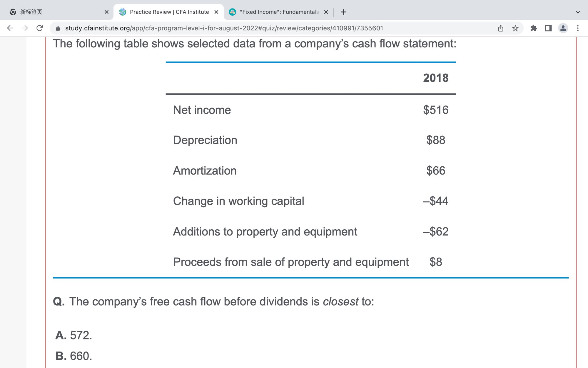Expand the tab search chevron
This screenshot has height=368, width=588.
577,12
